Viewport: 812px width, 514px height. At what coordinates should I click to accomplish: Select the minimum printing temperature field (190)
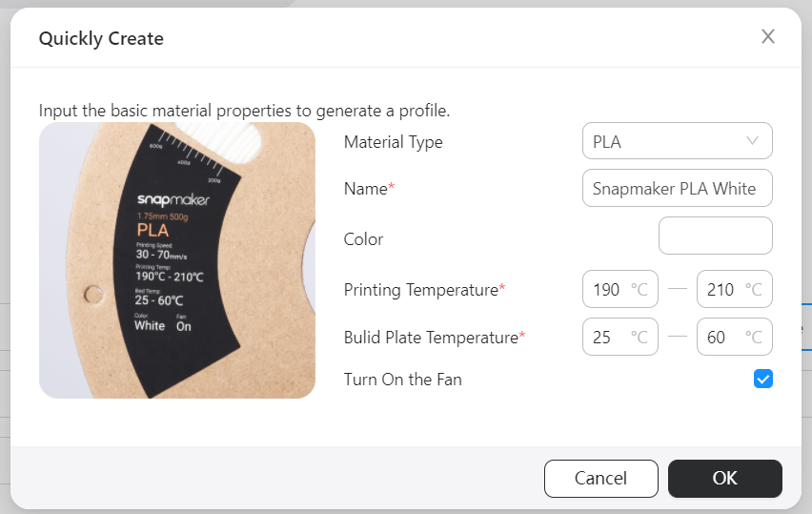click(x=619, y=289)
